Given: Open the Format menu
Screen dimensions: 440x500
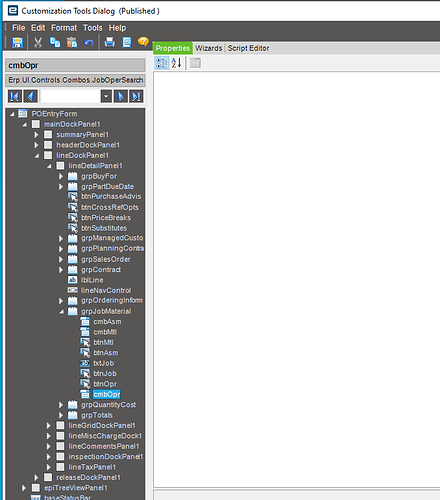Looking at the screenshot, I should (x=64, y=28).
